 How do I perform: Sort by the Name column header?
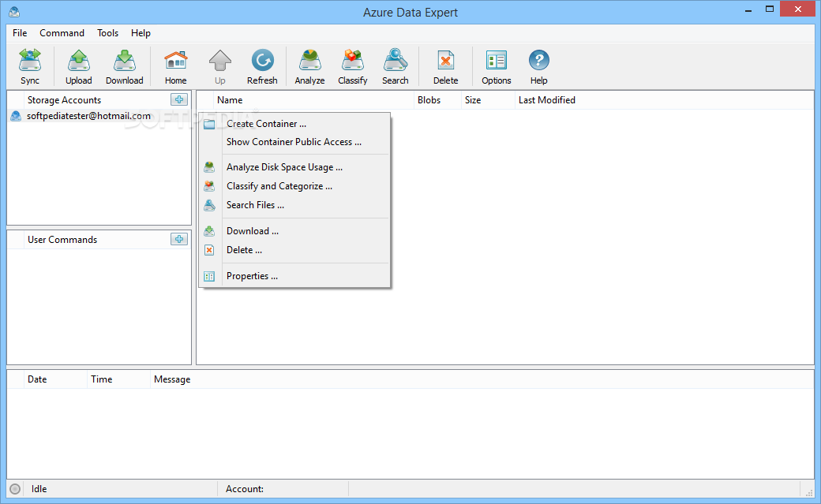[313, 100]
